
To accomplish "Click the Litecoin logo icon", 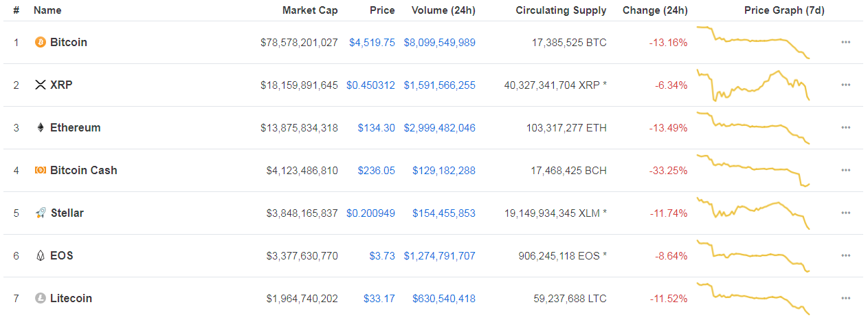I will (x=41, y=299).
